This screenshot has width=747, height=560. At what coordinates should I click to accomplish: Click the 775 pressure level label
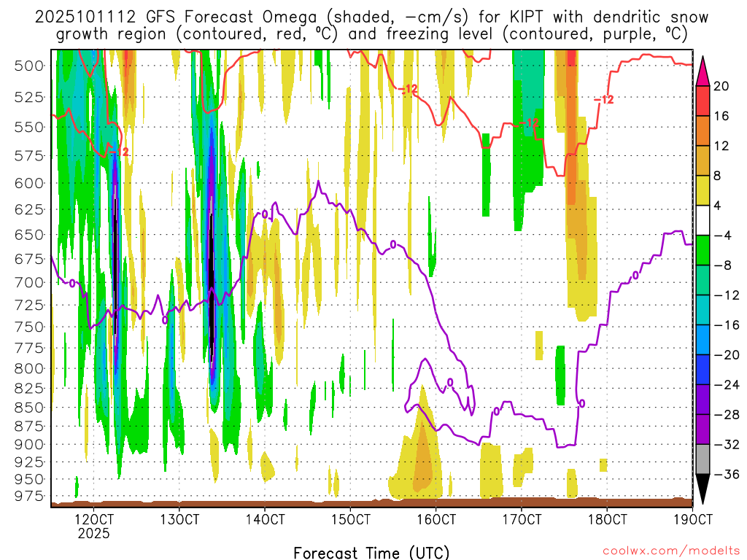click(29, 348)
